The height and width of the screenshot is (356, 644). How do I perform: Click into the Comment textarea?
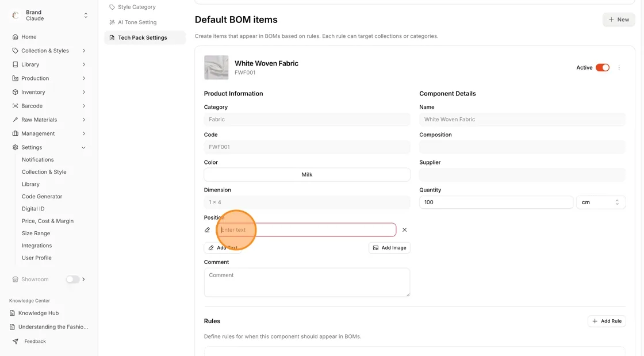(x=307, y=282)
